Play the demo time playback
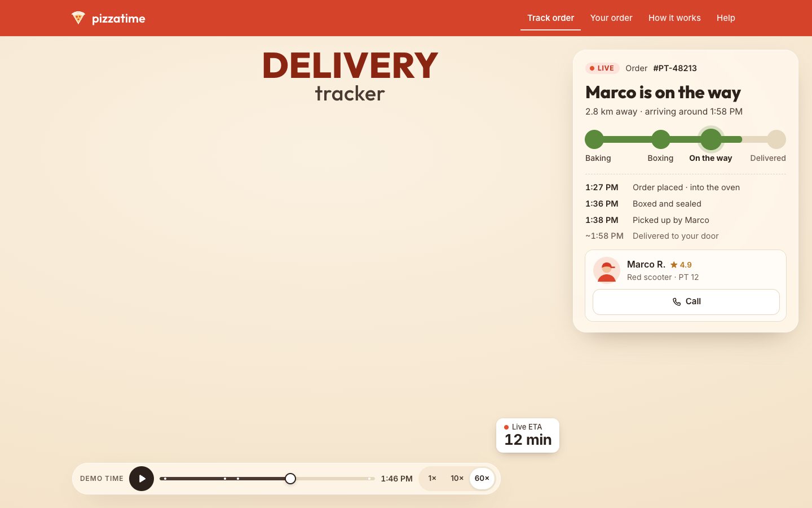The width and height of the screenshot is (812, 508). coord(142,479)
